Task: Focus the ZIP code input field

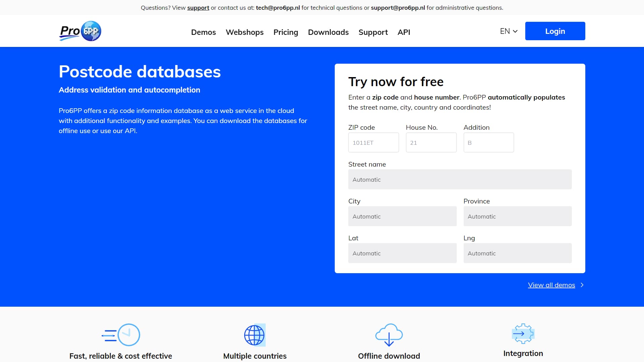Action: coord(374,142)
